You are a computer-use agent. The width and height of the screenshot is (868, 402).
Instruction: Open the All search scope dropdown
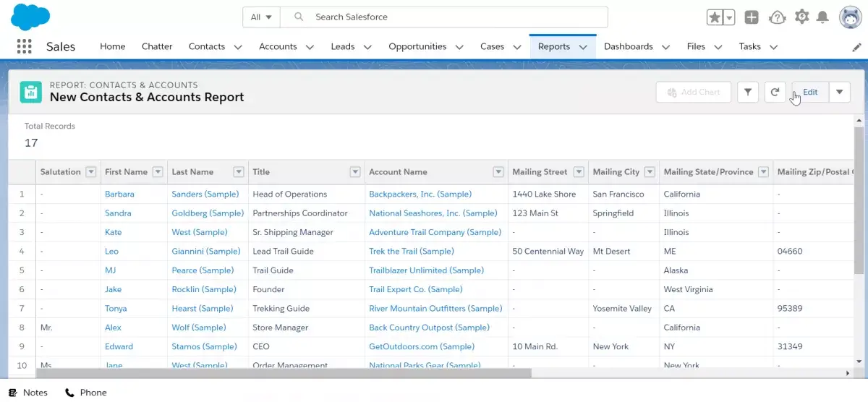[x=261, y=17]
